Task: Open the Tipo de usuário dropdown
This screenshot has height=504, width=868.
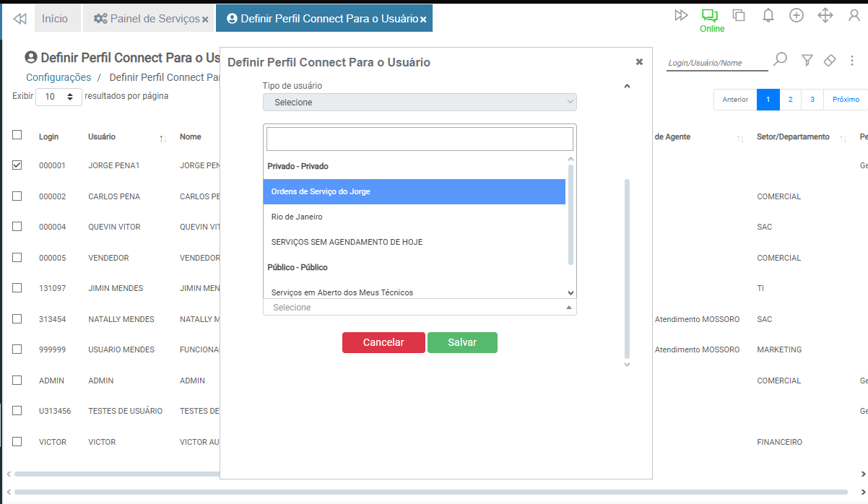Action: [420, 103]
